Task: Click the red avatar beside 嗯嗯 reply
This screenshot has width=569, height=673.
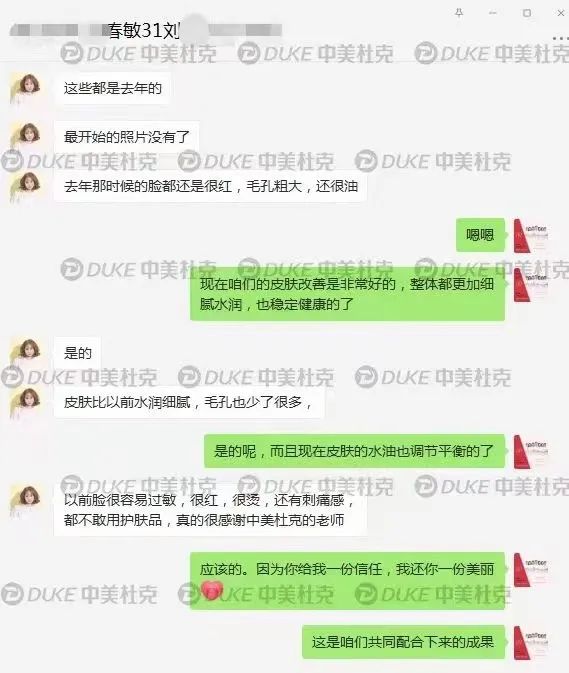Action: coord(529,235)
